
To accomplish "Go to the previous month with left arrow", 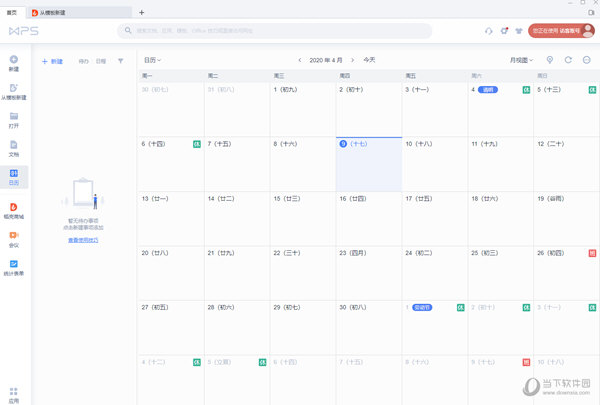I will point(300,60).
